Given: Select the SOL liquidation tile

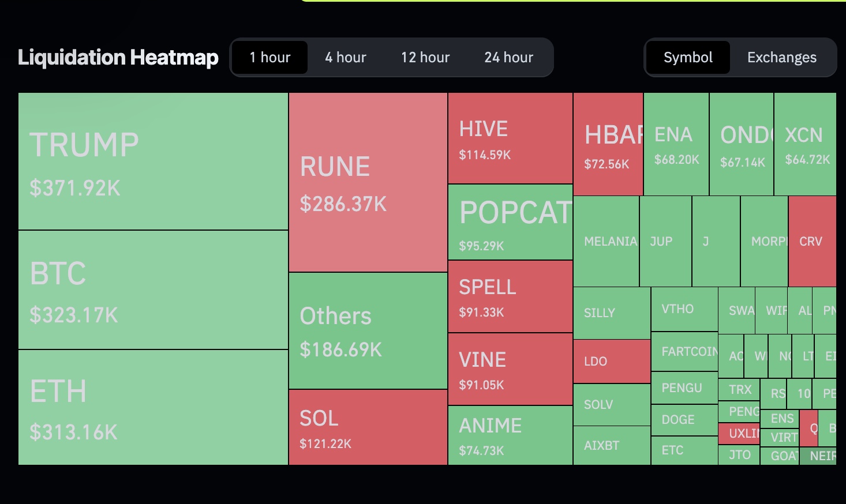Looking at the screenshot, I should [x=368, y=428].
